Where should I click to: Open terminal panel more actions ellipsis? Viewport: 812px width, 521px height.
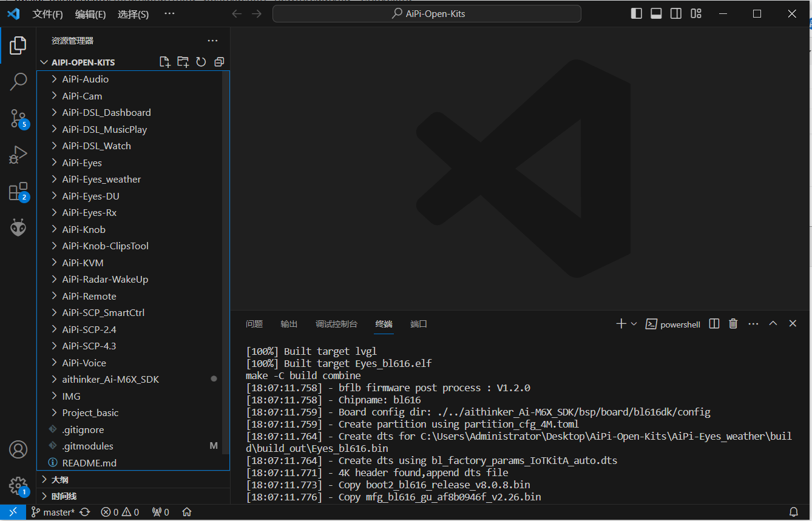[753, 324]
